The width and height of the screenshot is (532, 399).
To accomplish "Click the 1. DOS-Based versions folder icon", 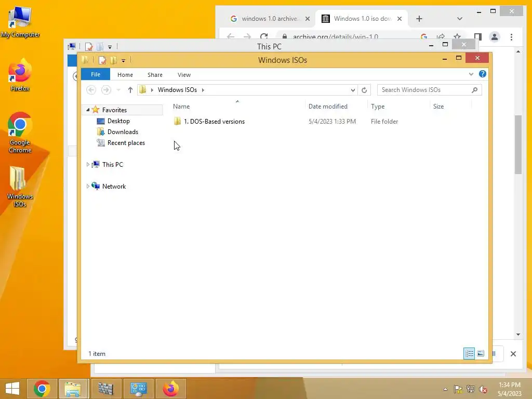I will (x=177, y=121).
